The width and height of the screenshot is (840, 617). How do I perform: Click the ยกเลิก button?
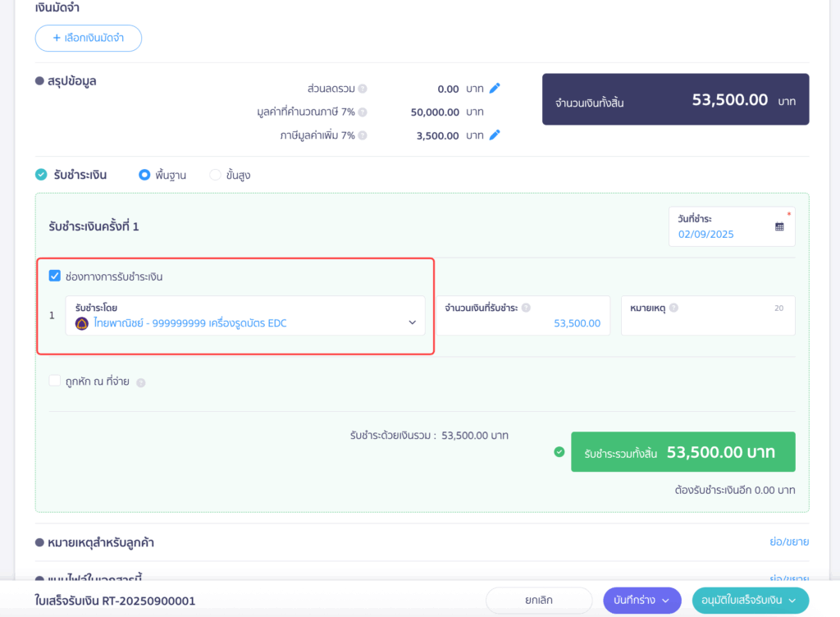pyautogui.click(x=538, y=601)
